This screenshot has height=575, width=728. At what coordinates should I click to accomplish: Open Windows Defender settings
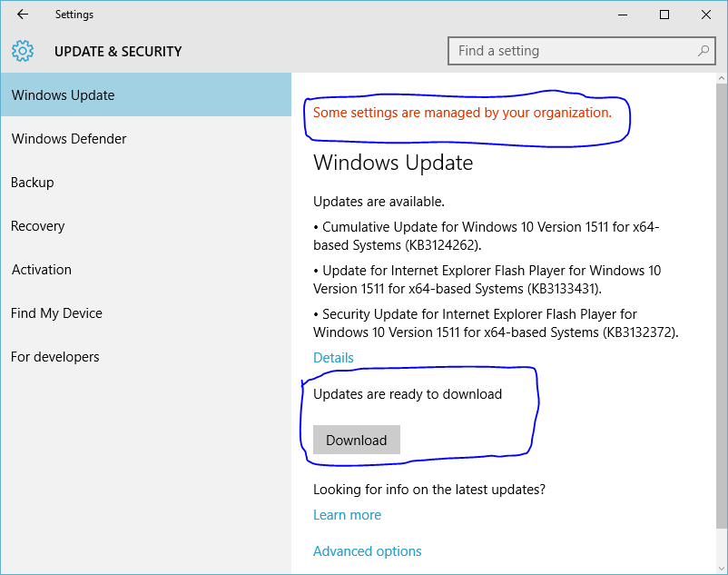(68, 138)
